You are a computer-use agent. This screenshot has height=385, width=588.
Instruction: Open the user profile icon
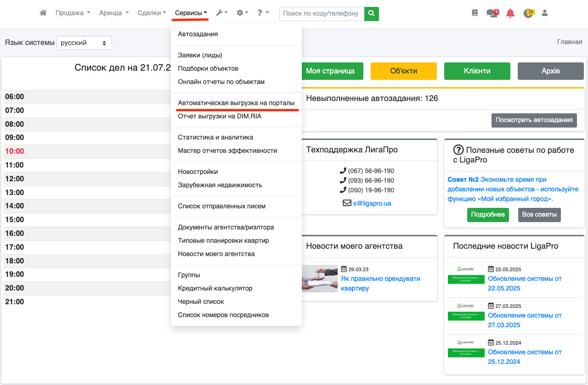tap(545, 13)
